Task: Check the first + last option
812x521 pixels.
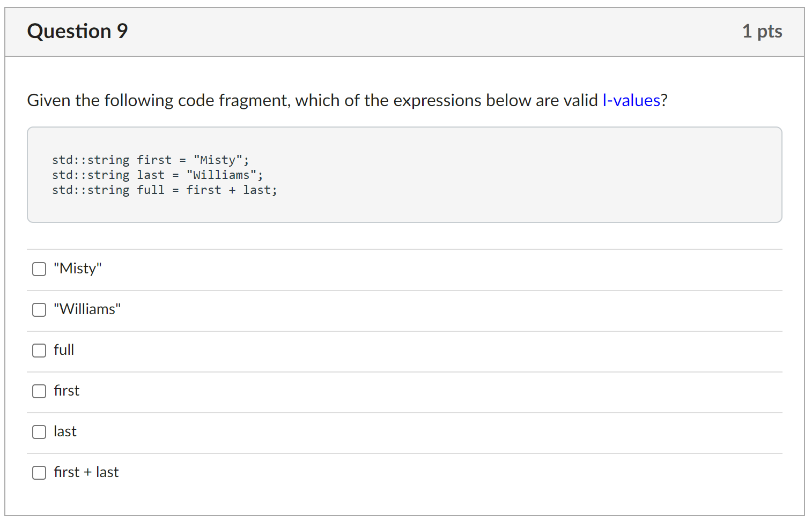Action: coord(39,473)
